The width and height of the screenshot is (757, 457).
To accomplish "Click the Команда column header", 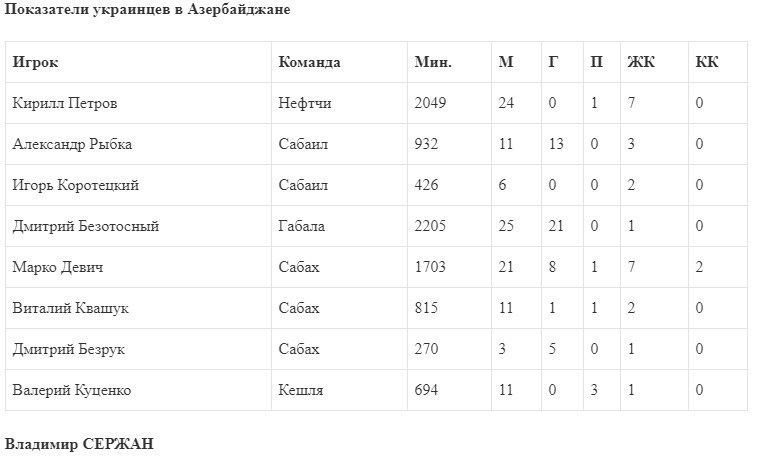I will 309,62.
